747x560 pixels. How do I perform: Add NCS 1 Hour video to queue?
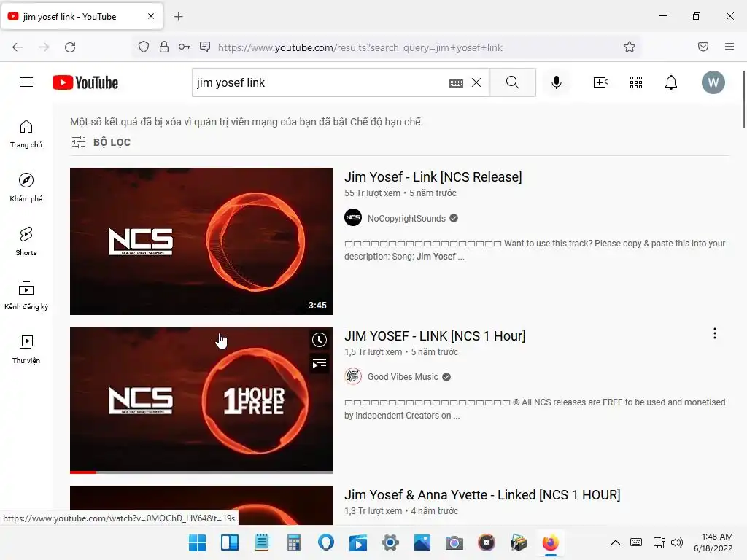[320, 365]
